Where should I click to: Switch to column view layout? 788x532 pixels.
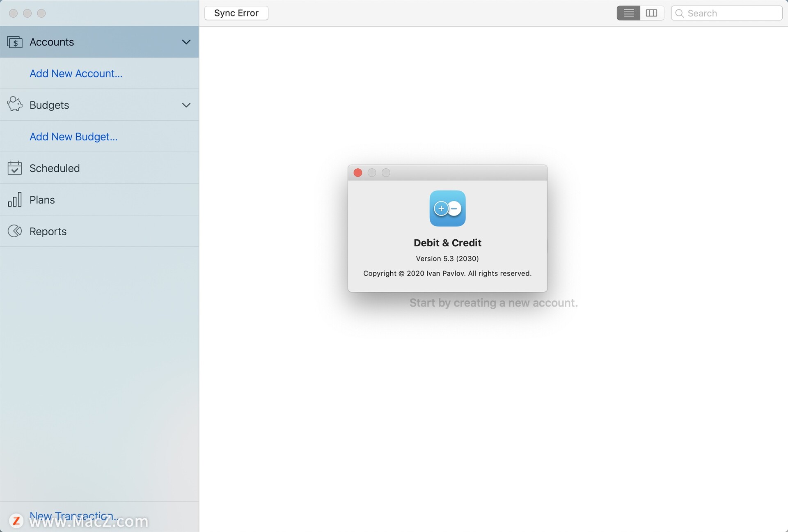click(x=652, y=13)
